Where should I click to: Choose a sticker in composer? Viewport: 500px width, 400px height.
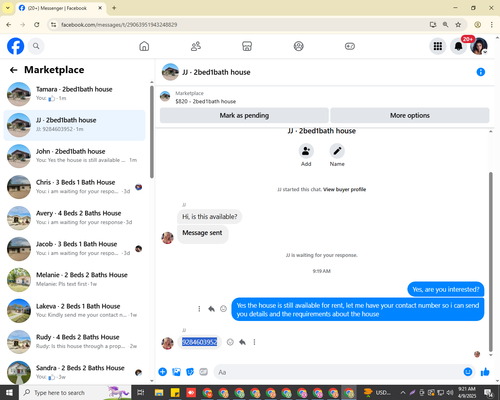coord(190,372)
